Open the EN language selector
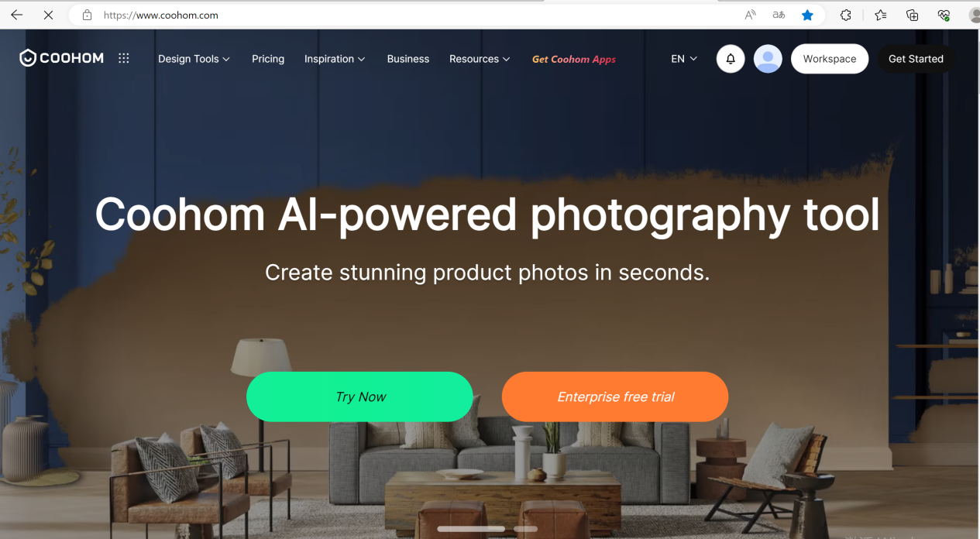The height and width of the screenshot is (539, 980). (x=684, y=59)
